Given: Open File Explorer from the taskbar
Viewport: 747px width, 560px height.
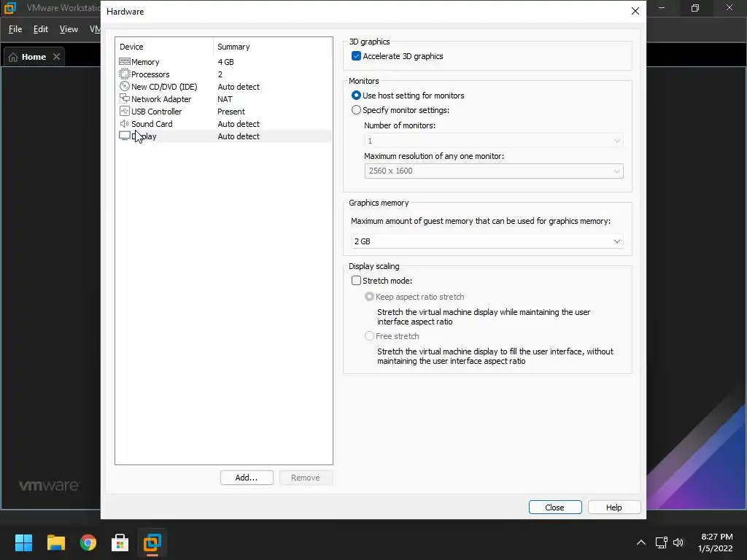Looking at the screenshot, I should pyautogui.click(x=55, y=542).
